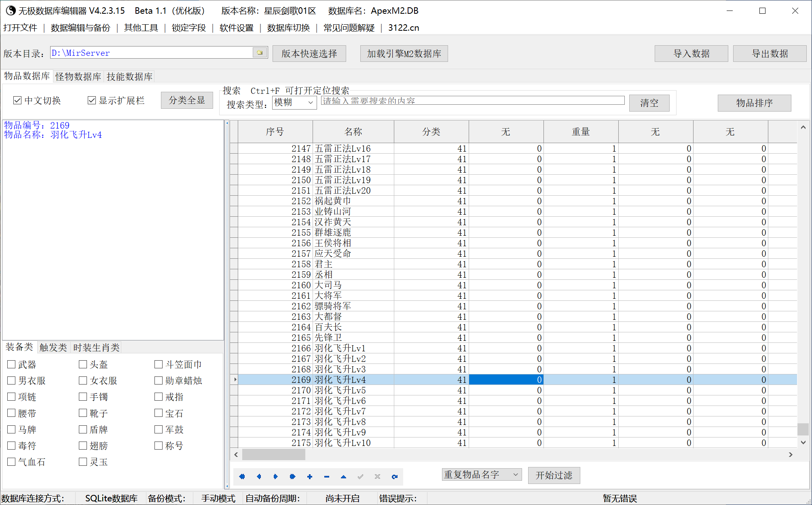Click 开始过滤 button
This screenshot has width=812, height=505.
554,475
